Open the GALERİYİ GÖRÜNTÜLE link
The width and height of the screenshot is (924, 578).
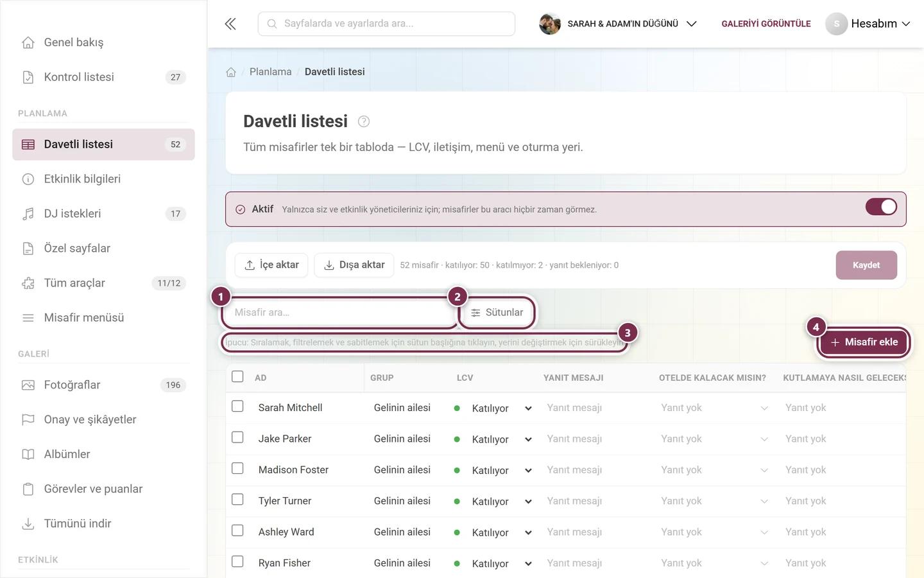click(766, 24)
